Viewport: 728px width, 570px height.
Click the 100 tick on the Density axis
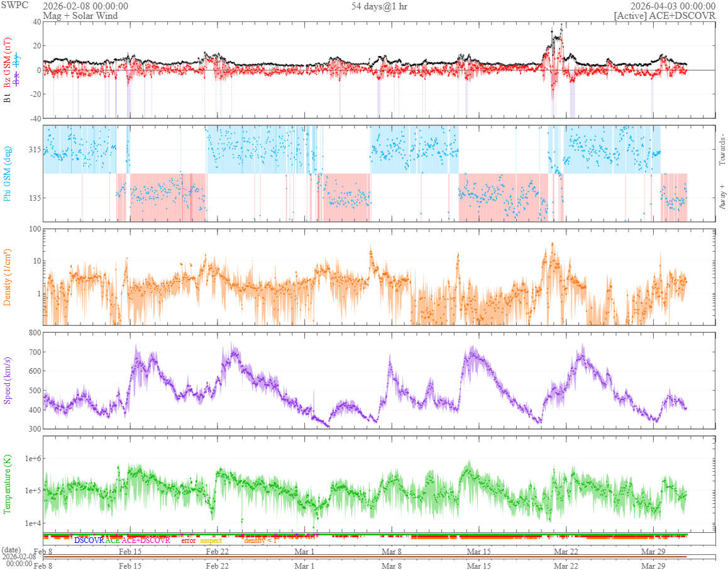tap(35, 228)
